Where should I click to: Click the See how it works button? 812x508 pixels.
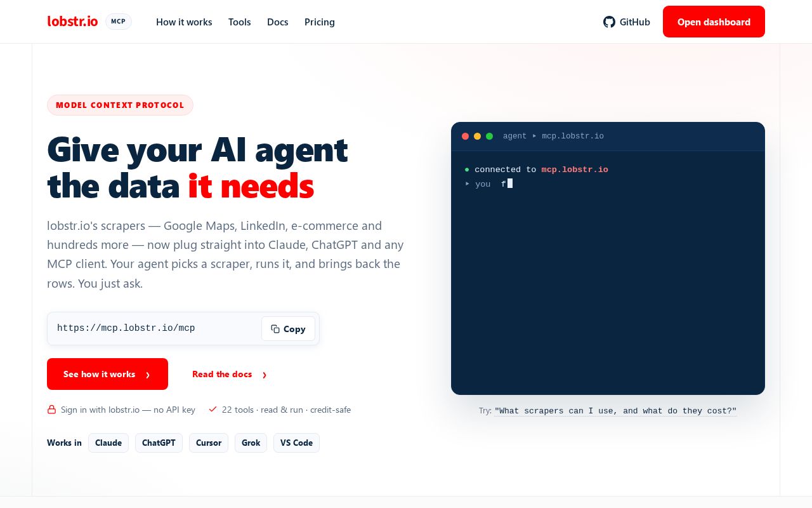107,374
